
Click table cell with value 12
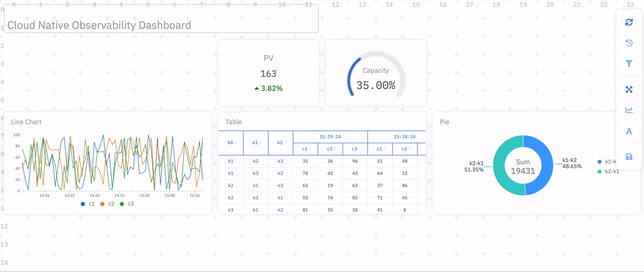(x=405, y=173)
